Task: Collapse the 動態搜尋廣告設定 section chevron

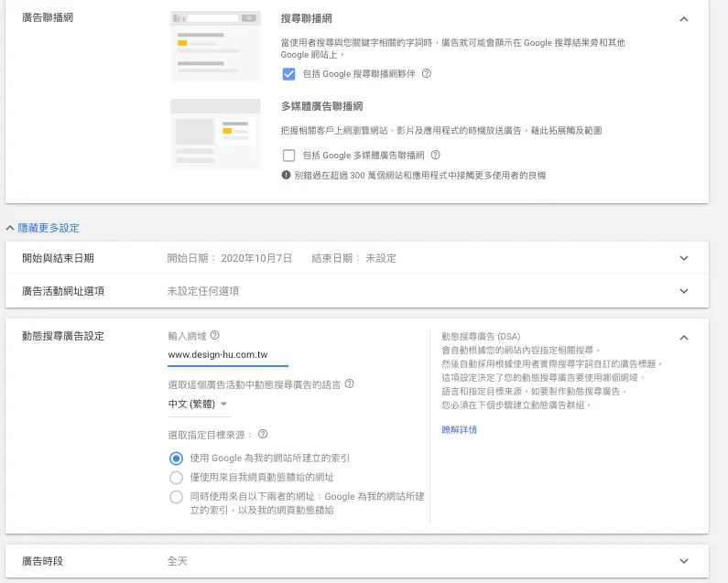Action: (x=684, y=338)
